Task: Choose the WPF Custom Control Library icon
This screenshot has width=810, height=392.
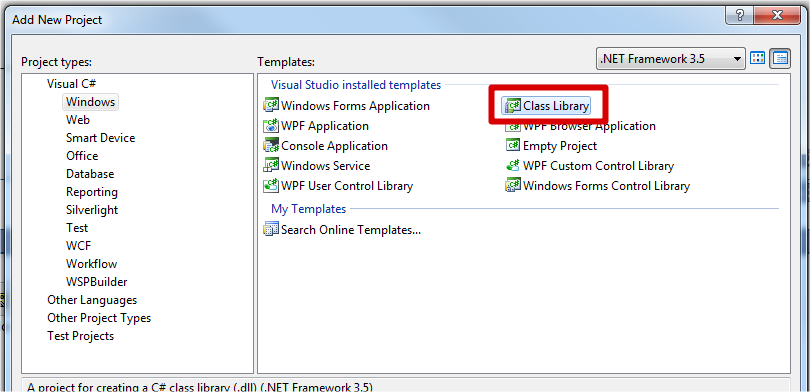Action: coord(513,166)
